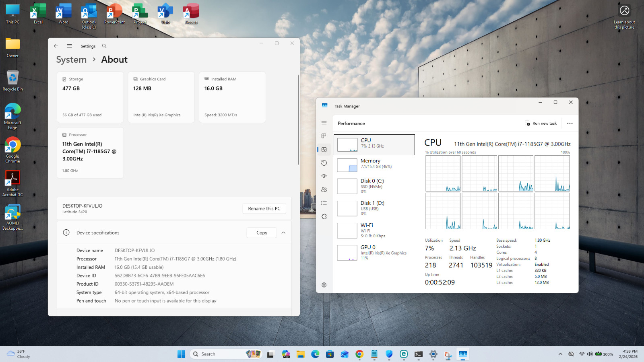Image resolution: width=644 pixels, height=362 pixels.
Task: Copy the device specifications
Action: [x=262, y=232]
